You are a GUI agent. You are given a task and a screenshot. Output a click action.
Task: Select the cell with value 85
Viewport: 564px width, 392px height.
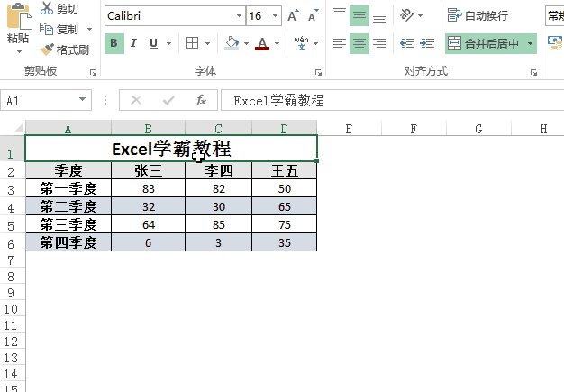(218, 224)
